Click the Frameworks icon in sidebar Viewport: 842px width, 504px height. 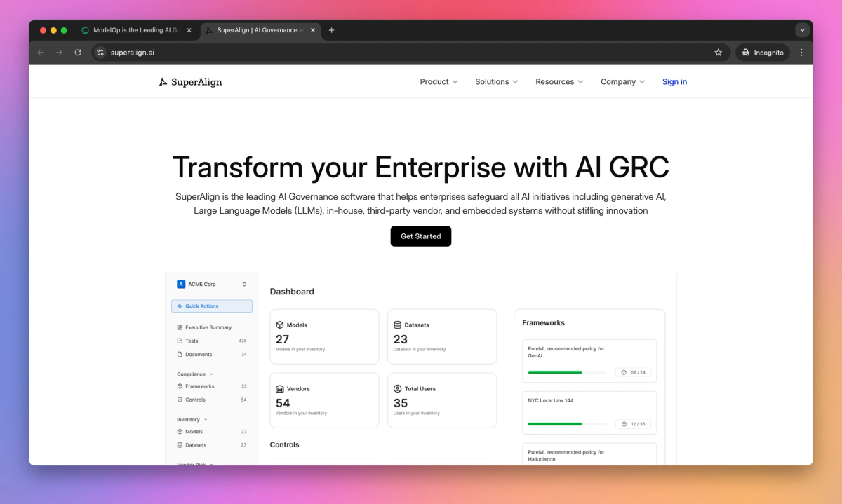pos(180,386)
